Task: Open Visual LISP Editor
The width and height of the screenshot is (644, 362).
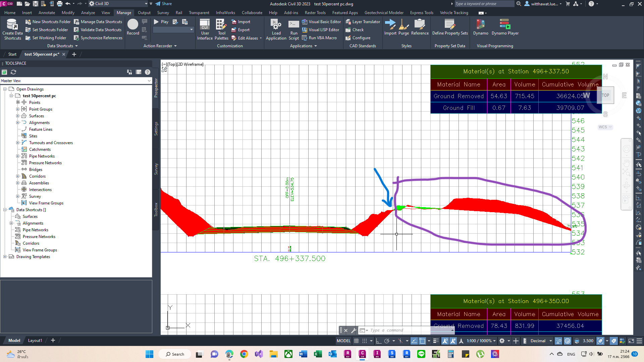Action: tap(321, 30)
